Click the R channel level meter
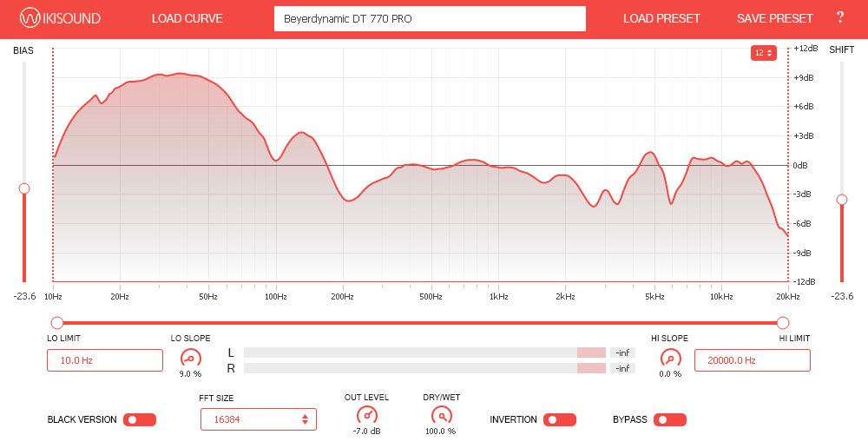868x448 pixels. click(424, 368)
